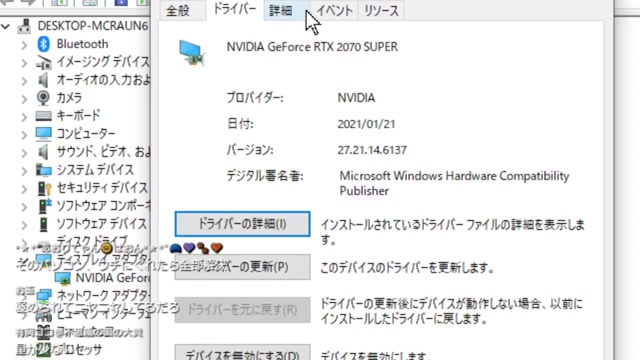This screenshot has width=640, height=360.
Task: Click the NVIDIA GeForce tree item icon
Action: click(62, 278)
